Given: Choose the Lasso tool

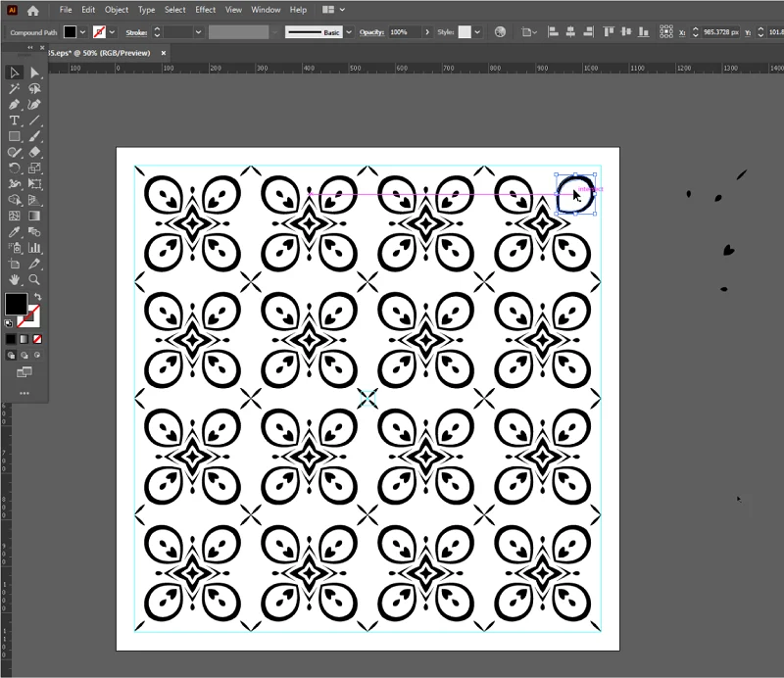Looking at the screenshot, I should (x=34, y=88).
